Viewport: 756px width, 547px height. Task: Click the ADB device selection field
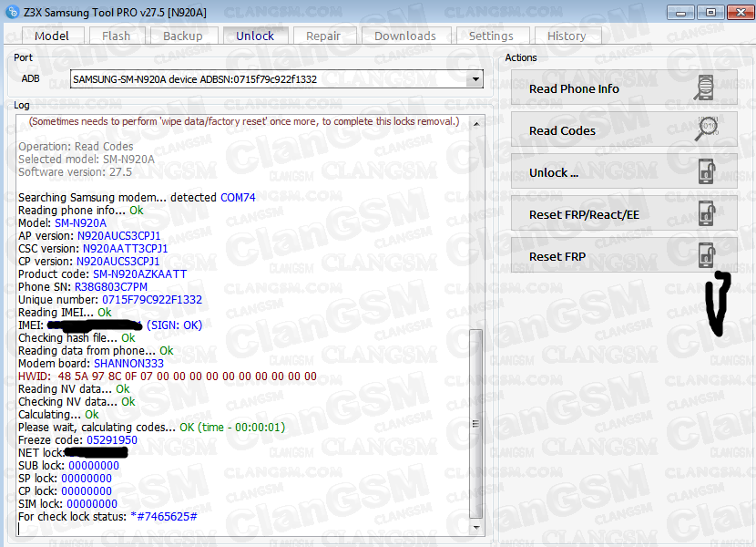[x=276, y=78]
